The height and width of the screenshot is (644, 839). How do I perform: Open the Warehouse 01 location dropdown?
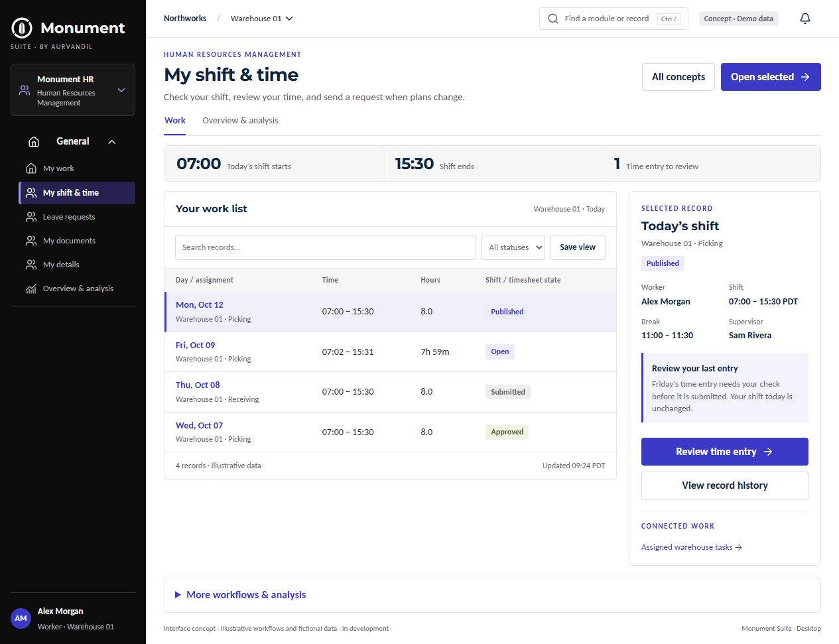262,19
